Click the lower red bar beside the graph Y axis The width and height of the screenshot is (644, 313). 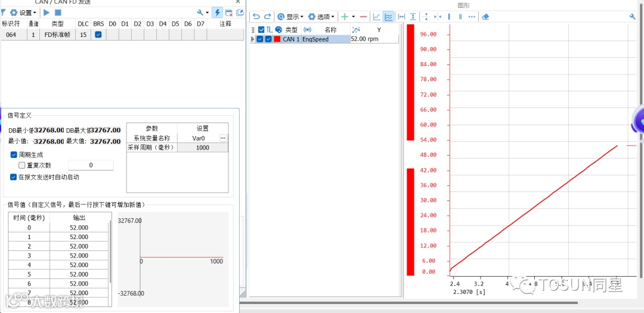coord(410,222)
